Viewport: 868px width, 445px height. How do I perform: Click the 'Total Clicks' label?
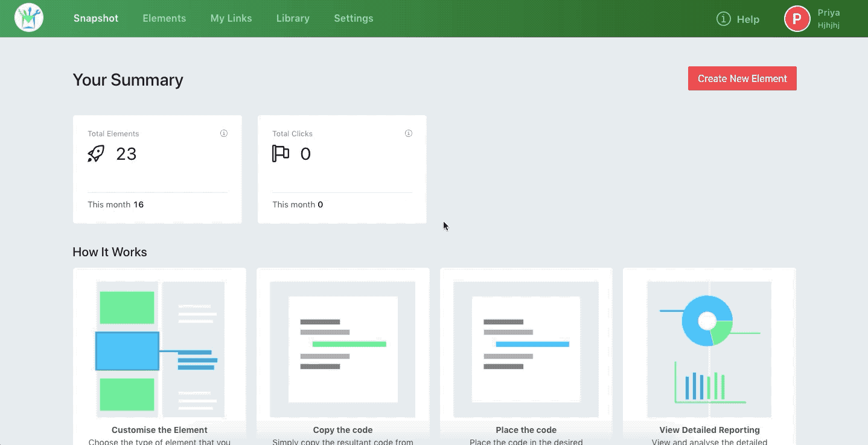click(292, 134)
